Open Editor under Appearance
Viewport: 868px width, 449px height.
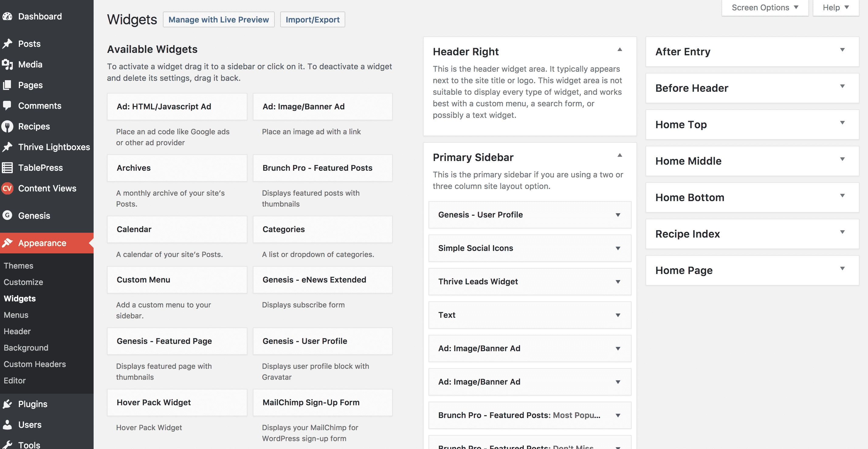(15, 380)
